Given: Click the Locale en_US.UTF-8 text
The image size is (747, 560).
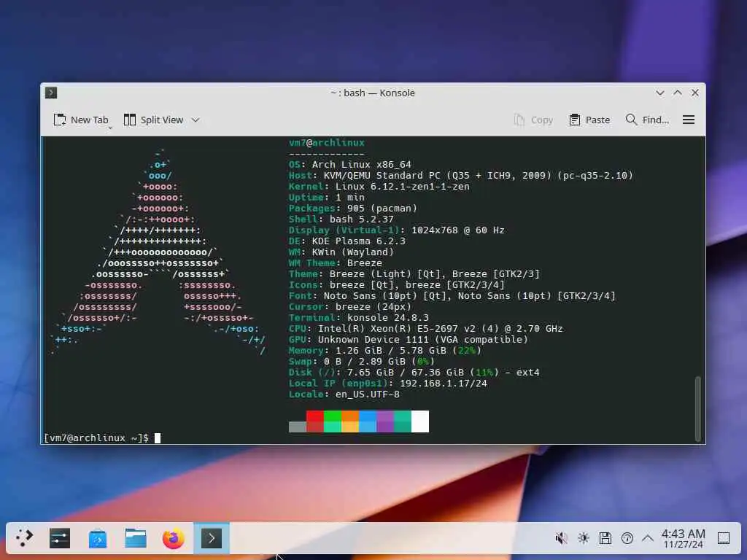Looking at the screenshot, I should [344, 394].
